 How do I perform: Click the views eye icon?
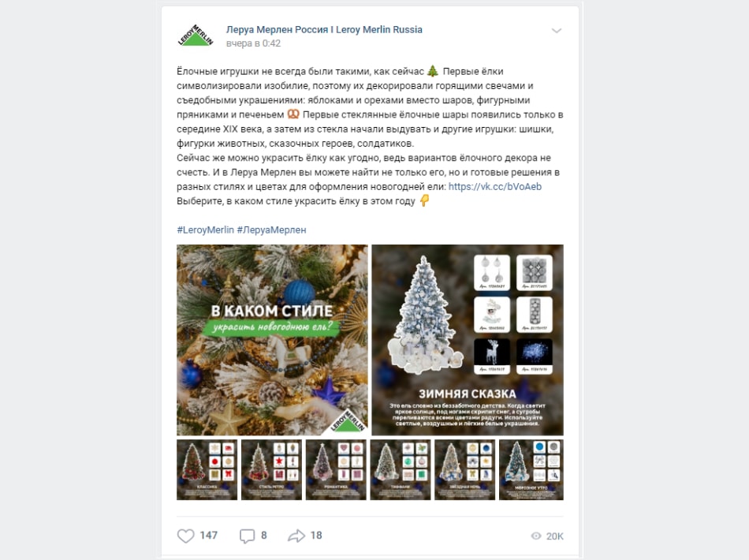(536, 536)
